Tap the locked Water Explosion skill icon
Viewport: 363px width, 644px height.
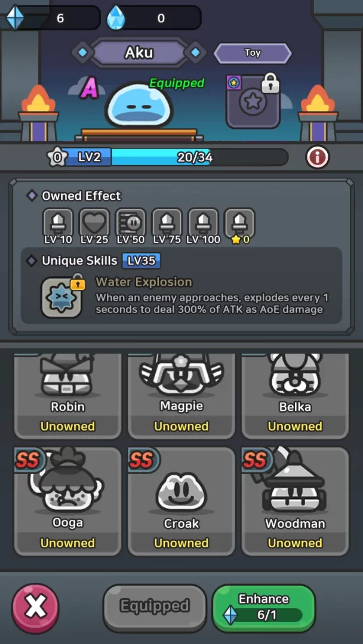tap(62, 296)
